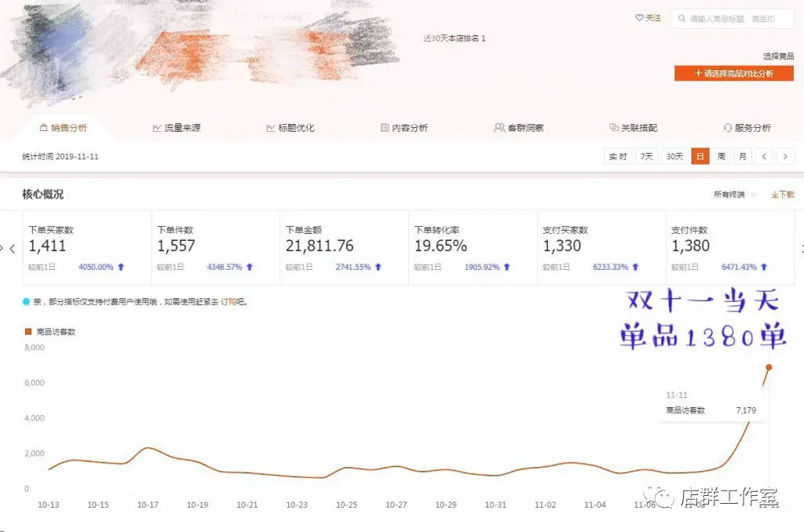Select the 7天 time range
Viewport: 804px width, 532px height.
(x=646, y=156)
